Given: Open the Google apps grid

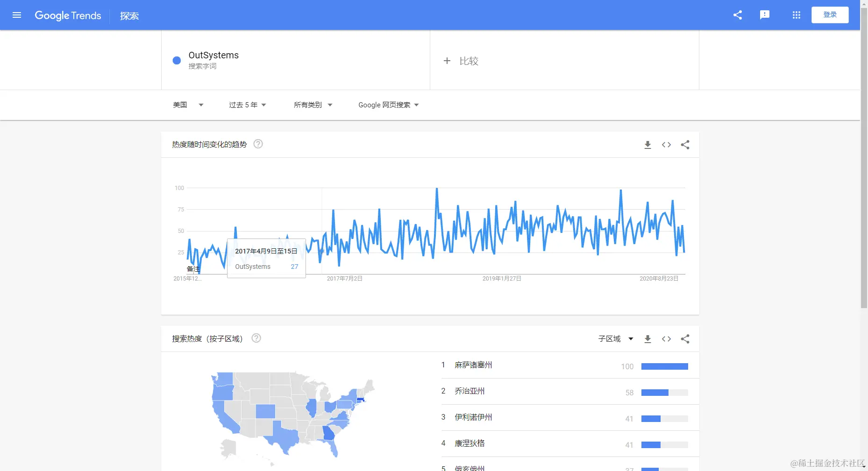Looking at the screenshot, I should pyautogui.click(x=797, y=15).
